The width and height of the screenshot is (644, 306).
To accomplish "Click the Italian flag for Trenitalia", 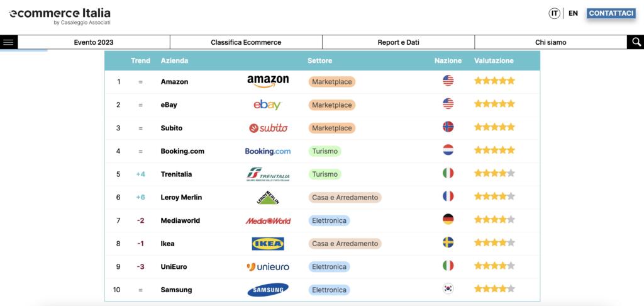I will [x=448, y=174].
